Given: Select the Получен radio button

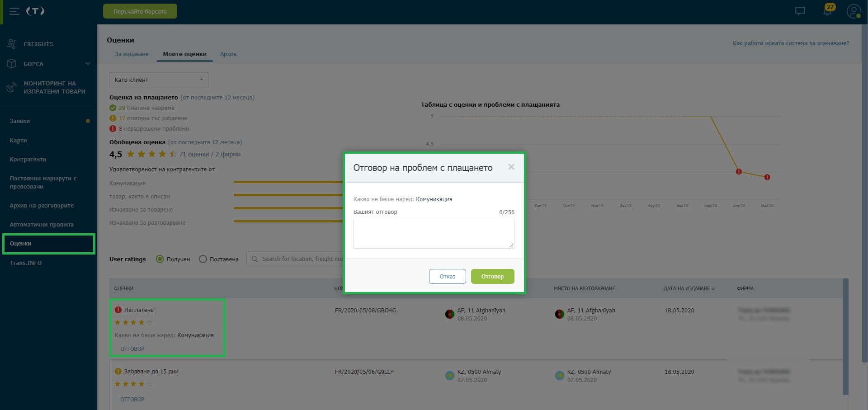Looking at the screenshot, I should (160, 259).
